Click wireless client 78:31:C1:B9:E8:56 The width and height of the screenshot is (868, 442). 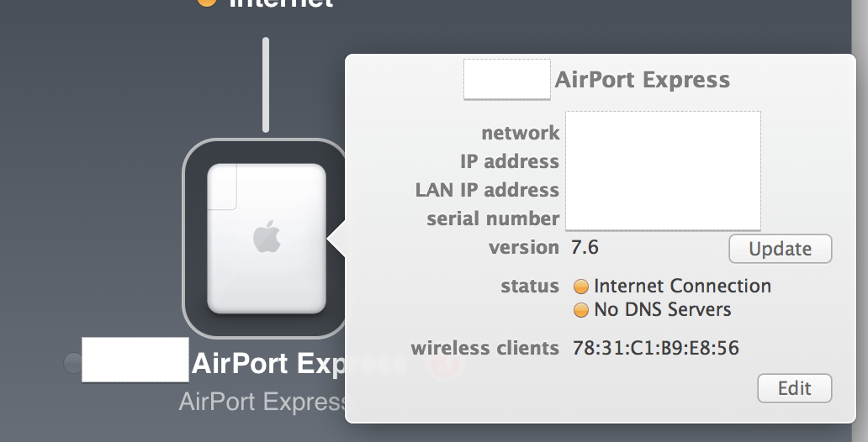(655, 348)
